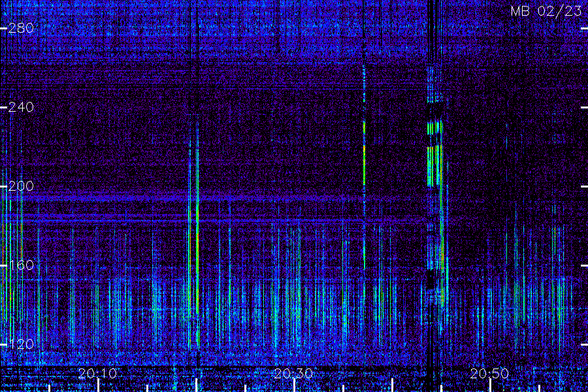Click the 280 frequency axis label
This screenshot has height=392, width=588.
pos(21,28)
